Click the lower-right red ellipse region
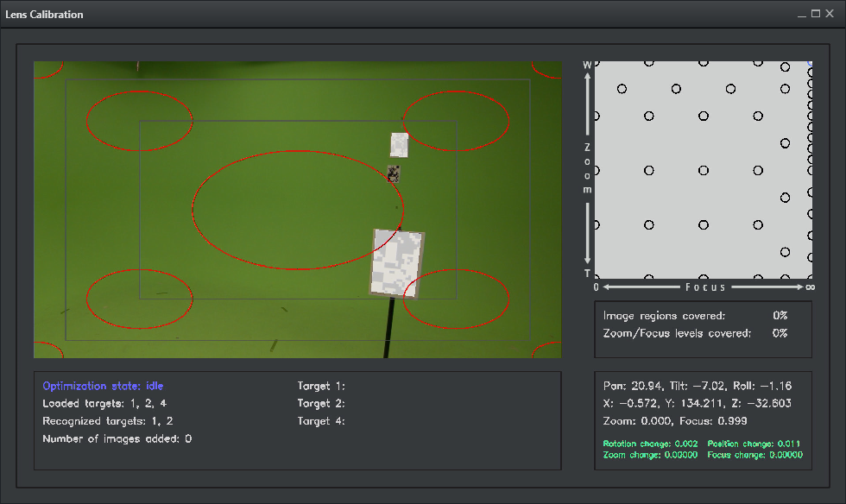This screenshot has width=846, height=504. pyautogui.click(x=456, y=298)
